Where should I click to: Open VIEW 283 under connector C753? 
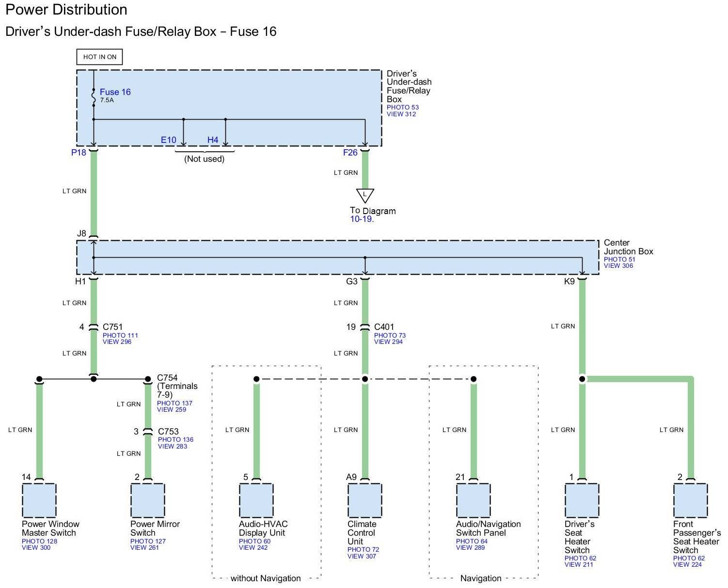tap(172, 447)
